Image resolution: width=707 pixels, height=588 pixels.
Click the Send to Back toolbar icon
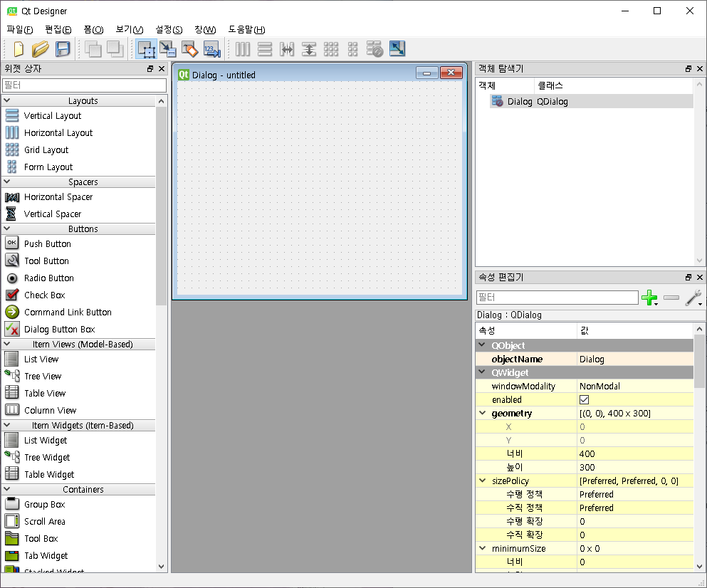pyautogui.click(x=93, y=48)
